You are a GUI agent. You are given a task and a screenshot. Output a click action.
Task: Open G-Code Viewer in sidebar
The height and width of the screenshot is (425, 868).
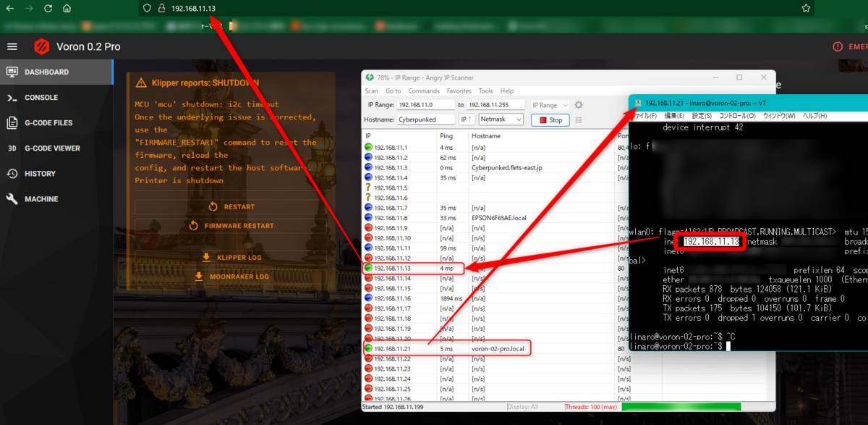click(x=56, y=148)
